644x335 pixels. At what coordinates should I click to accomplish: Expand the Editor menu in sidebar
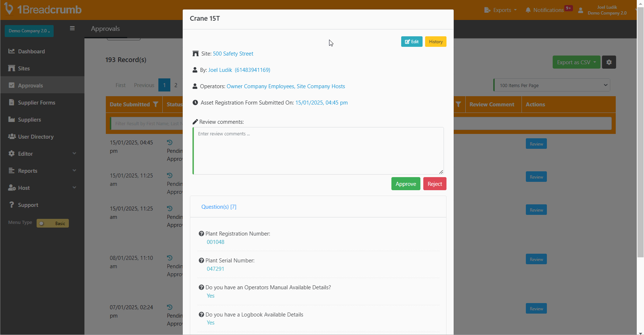point(42,154)
